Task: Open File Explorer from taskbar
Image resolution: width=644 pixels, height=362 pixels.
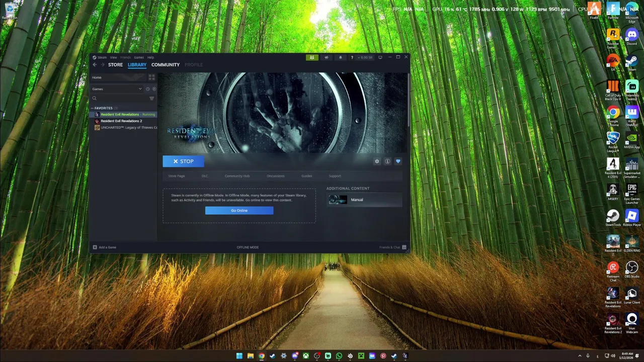Action: coord(251,356)
